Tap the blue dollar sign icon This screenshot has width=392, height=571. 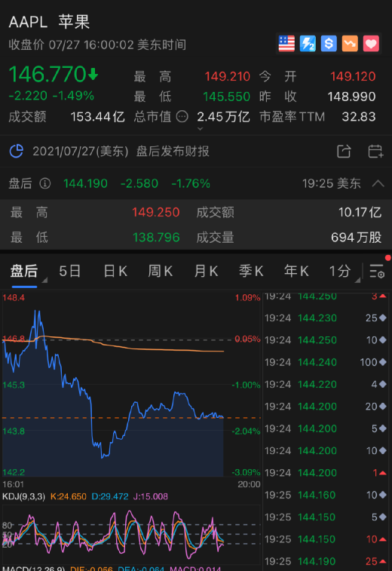329,44
